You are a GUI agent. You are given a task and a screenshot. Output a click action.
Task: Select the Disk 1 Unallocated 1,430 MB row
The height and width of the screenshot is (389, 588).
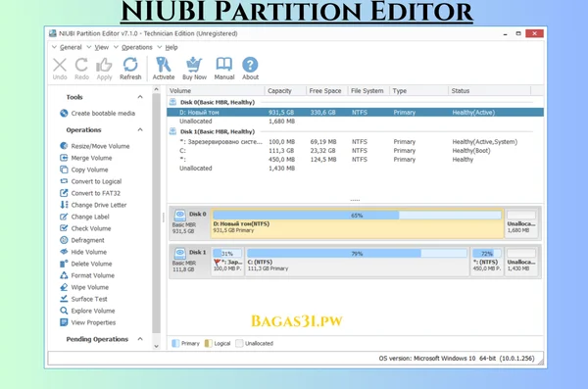355,169
